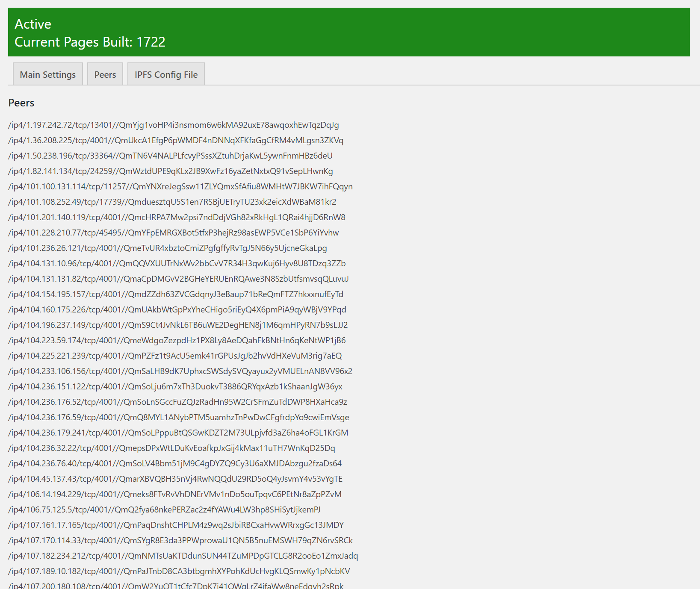Click the Active status banner

349,32
